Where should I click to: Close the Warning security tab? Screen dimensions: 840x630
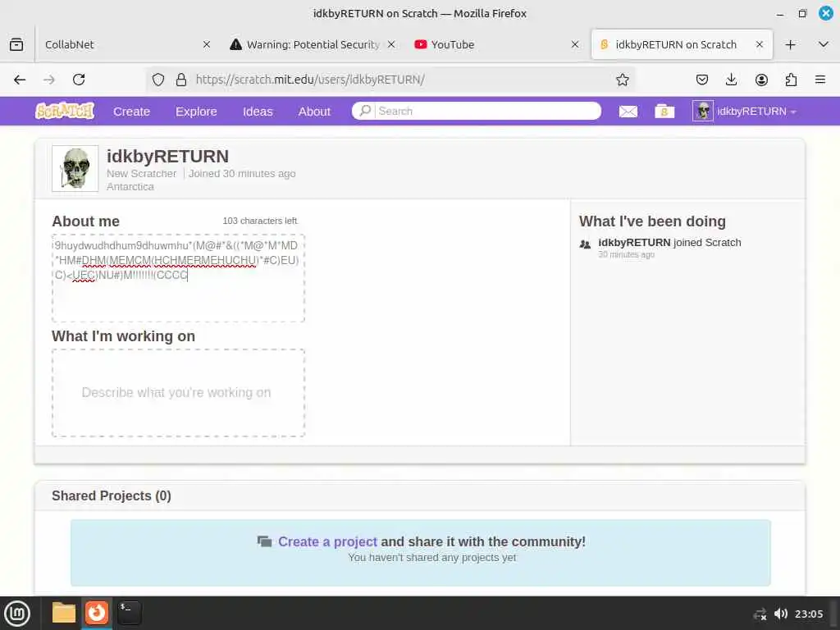click(391, 44)
